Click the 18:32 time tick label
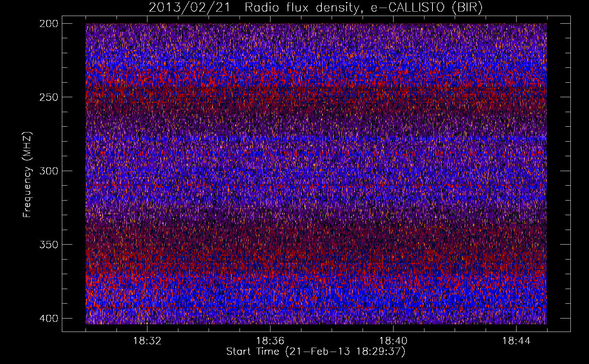 tap(147, 341)
